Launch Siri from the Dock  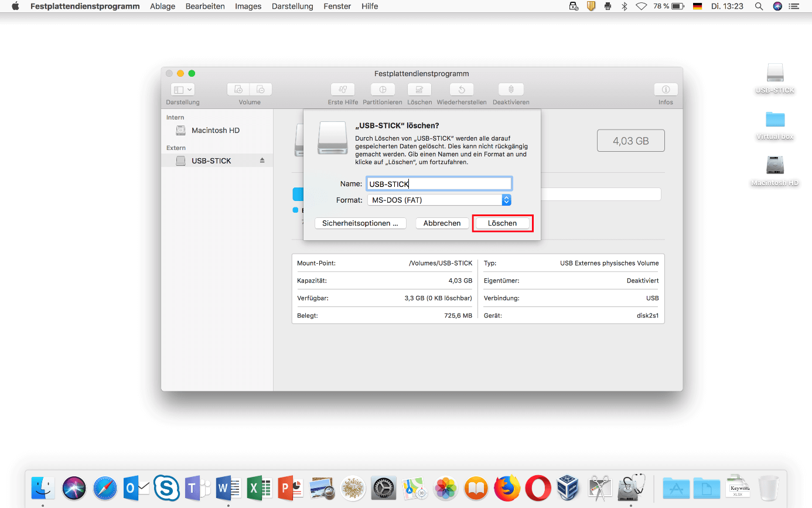click(74, 487)
